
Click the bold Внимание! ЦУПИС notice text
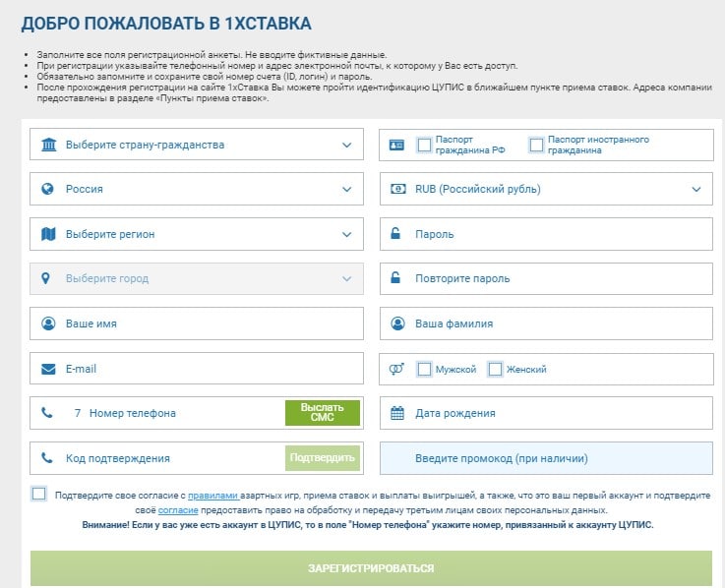coord(368,525)
